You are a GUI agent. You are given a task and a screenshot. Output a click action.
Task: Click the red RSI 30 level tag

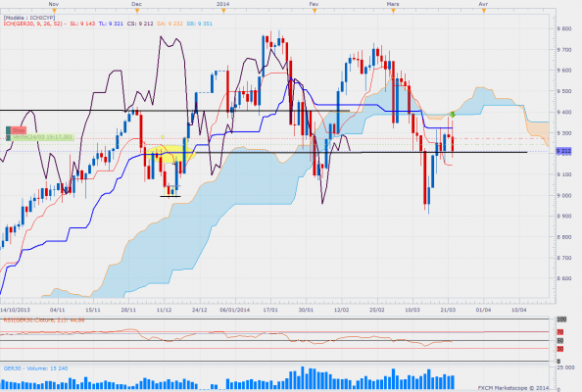(x=560, y=349)
